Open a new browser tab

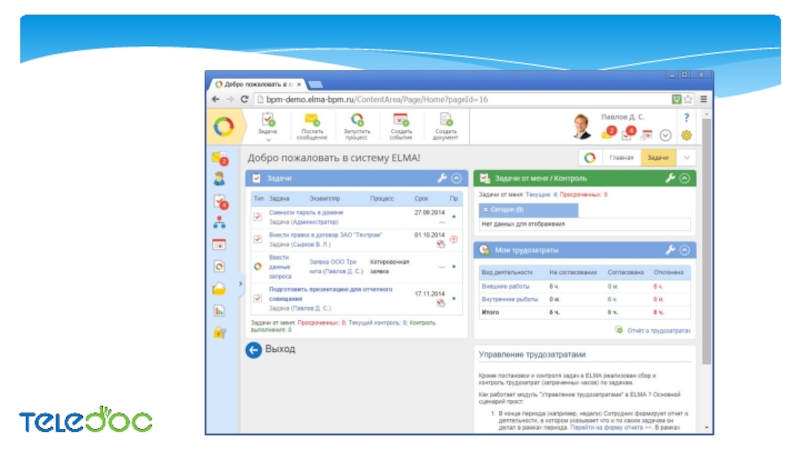(x=315, y=84)
